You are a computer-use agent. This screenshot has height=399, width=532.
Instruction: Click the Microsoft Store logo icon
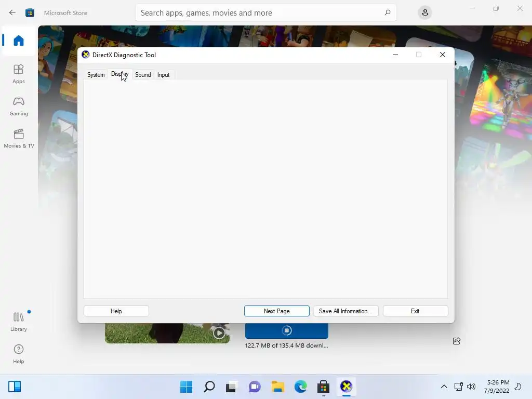point(30,13)
